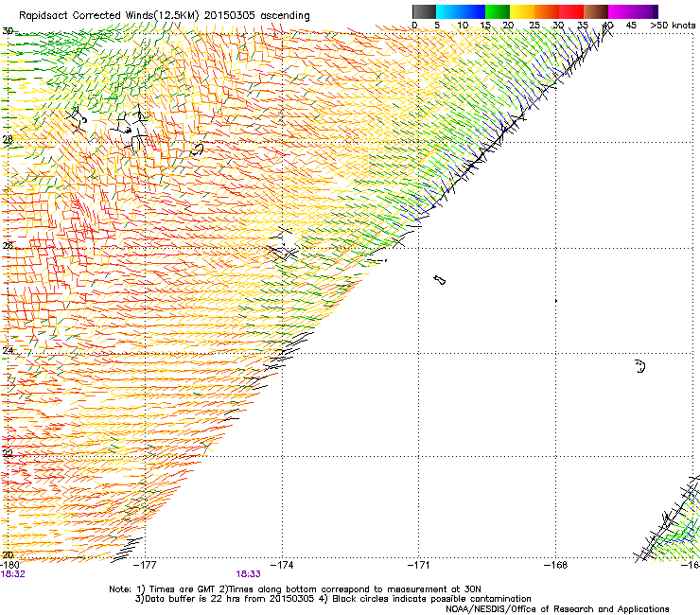The image size is (700, 615).
Task: Click the '45' legend scale value
Action: (x=631, y=26)
